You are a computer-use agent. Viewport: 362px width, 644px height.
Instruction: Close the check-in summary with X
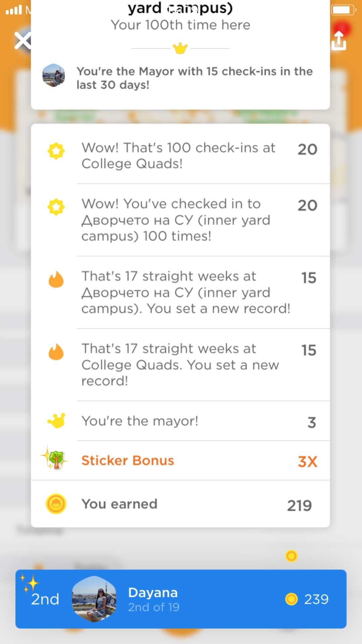click(x=23, y=41)
